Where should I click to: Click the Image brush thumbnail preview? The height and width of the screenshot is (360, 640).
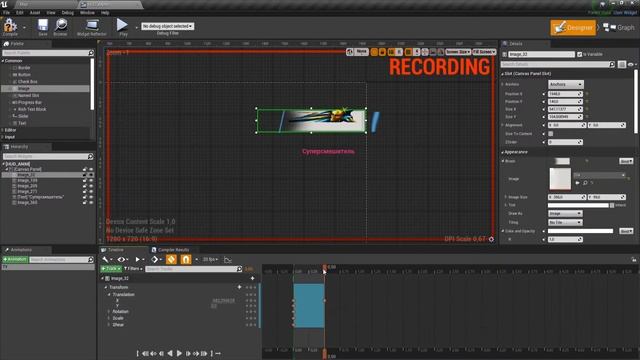coord(560,179)
